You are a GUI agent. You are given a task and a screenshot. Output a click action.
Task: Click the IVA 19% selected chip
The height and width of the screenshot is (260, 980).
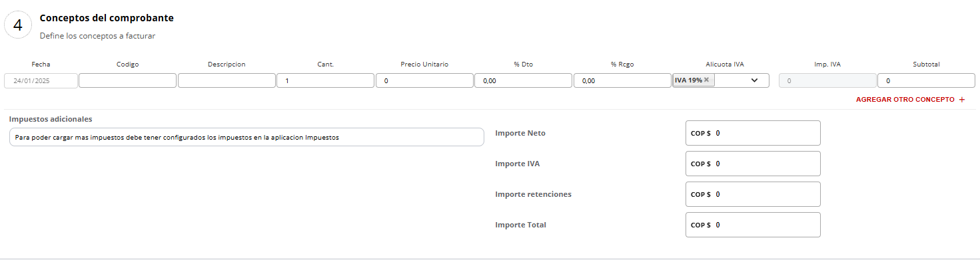(688, 80)
